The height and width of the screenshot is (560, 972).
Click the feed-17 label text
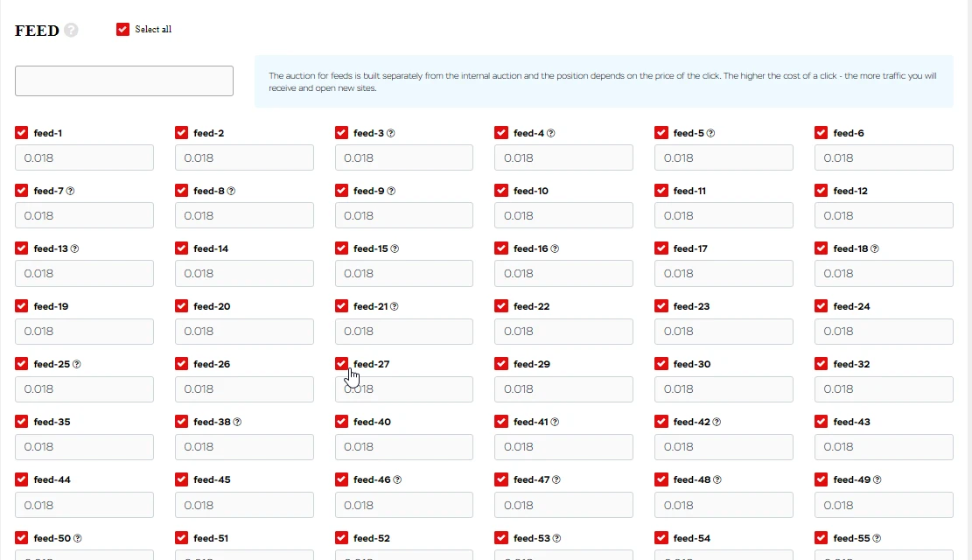click(x=690, y=248)
